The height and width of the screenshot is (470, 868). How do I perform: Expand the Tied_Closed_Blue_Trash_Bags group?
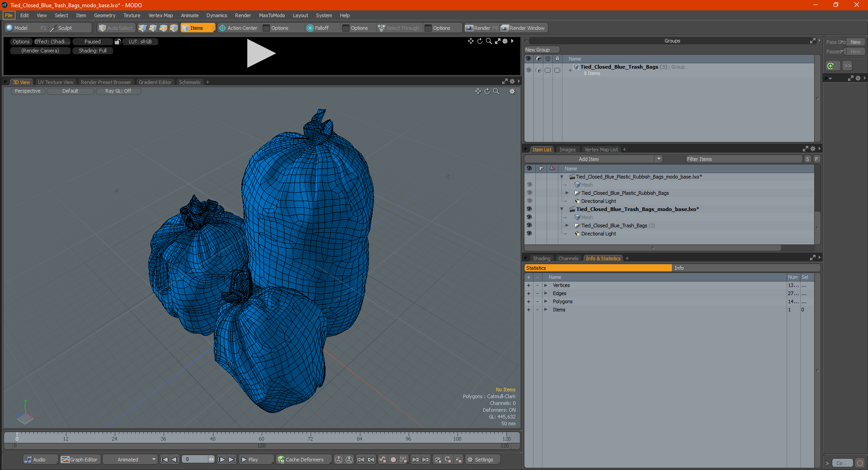coord(570,70)
